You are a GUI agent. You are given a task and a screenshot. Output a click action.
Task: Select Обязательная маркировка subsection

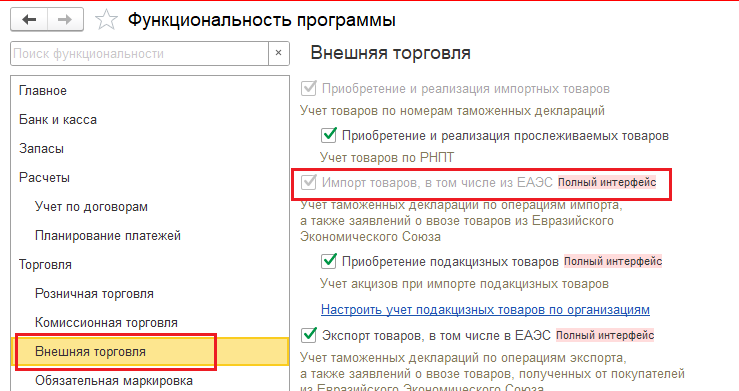click(149, 380)
